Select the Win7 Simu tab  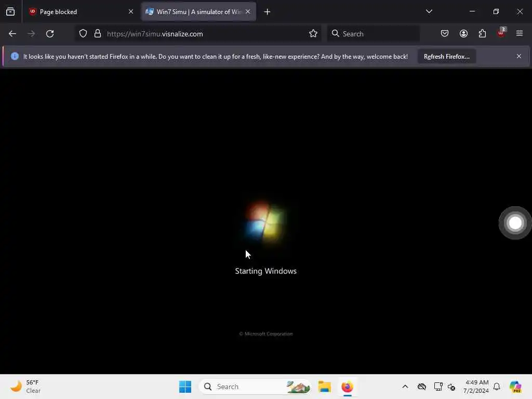pos(198,11)
